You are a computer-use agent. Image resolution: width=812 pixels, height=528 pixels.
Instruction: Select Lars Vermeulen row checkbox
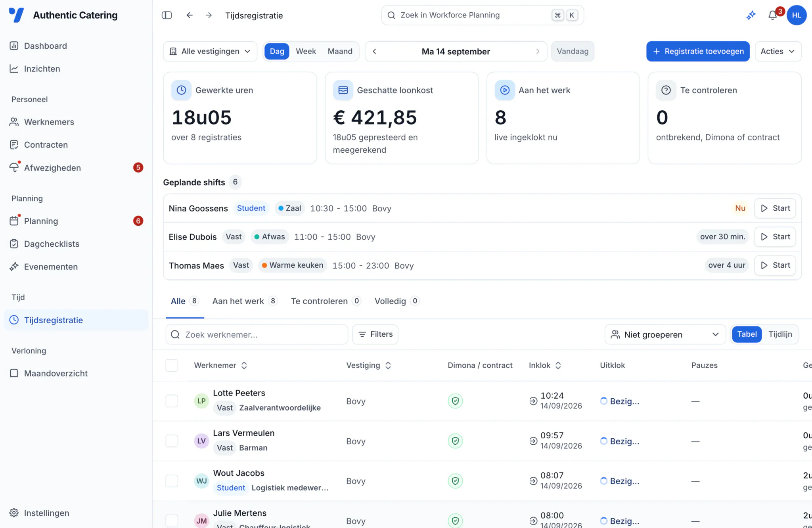tap(172, 441)
